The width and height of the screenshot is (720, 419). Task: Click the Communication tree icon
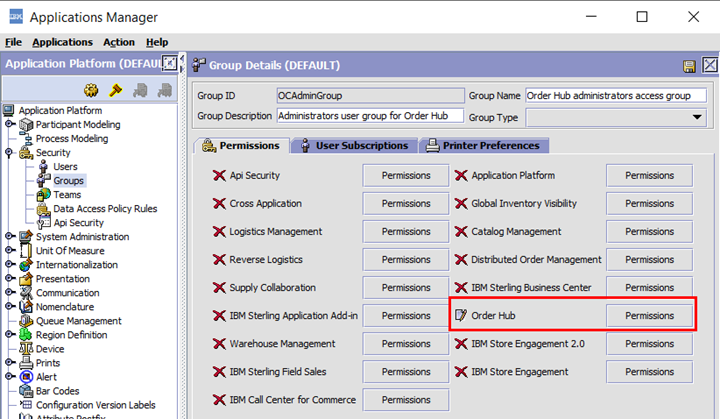(26, 293)
